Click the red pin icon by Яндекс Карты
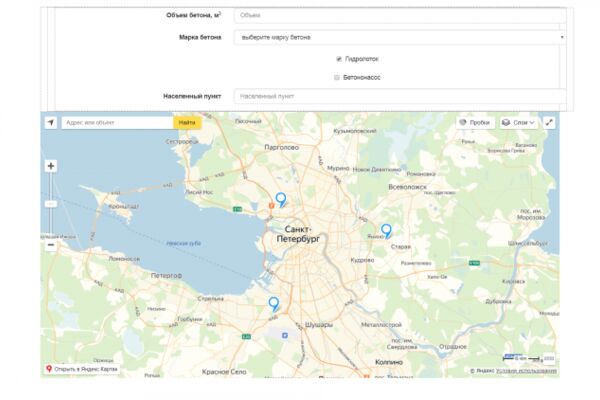The height and width of the screenshot is (400, 600). 49,369
